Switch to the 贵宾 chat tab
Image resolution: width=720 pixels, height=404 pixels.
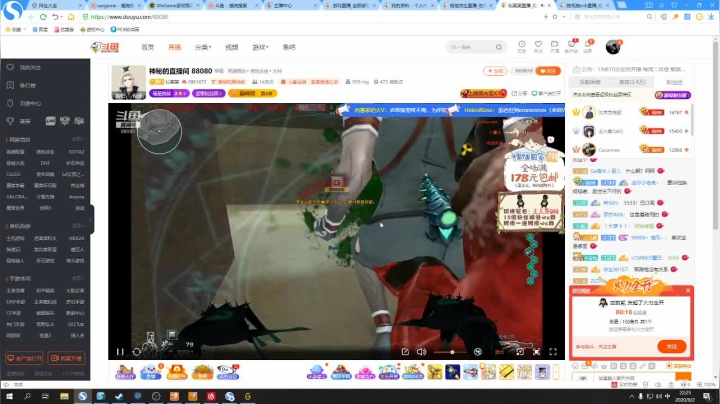[x=632, y=82]
